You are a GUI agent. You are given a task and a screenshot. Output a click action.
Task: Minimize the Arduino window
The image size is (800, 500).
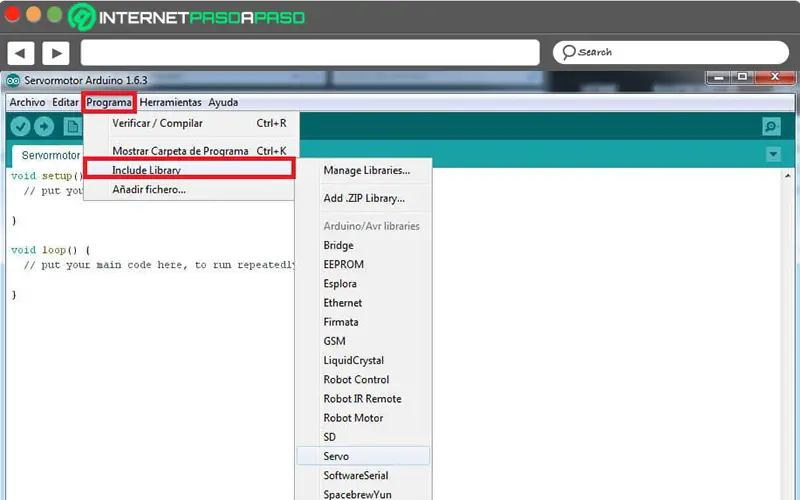(718, 77)
